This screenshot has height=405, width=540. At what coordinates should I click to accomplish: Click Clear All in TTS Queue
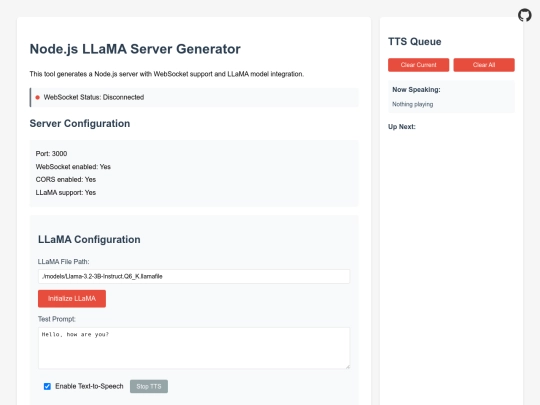pyautogui.click(x=484, y=65)
